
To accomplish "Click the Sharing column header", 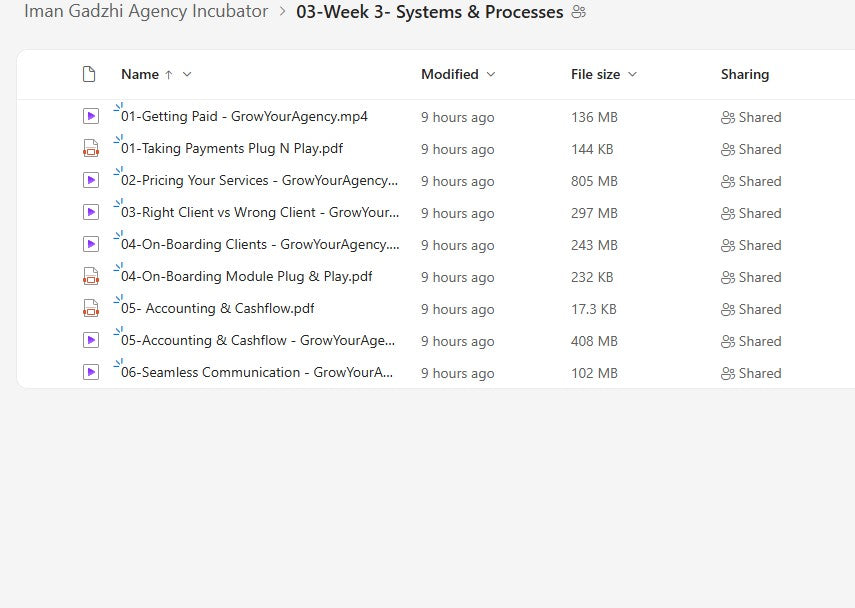I will 744,75.
